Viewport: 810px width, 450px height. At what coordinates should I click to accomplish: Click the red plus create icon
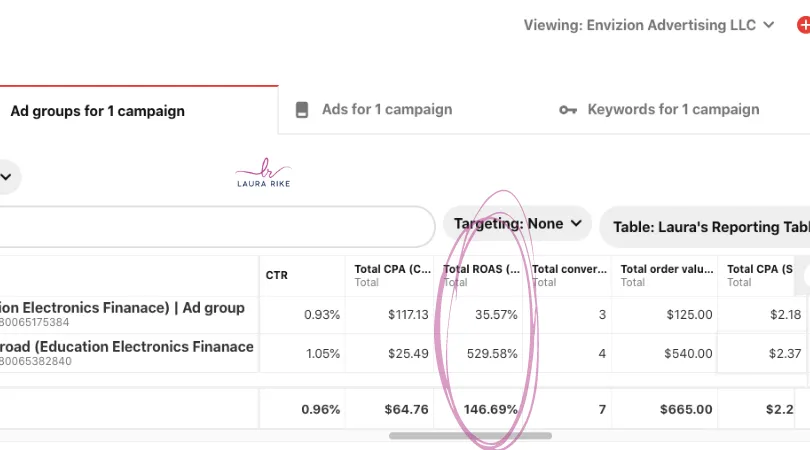click(804, 25)
